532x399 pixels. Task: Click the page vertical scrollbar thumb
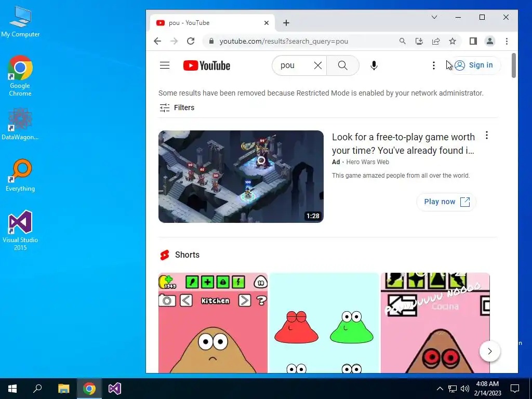(514, 65)
